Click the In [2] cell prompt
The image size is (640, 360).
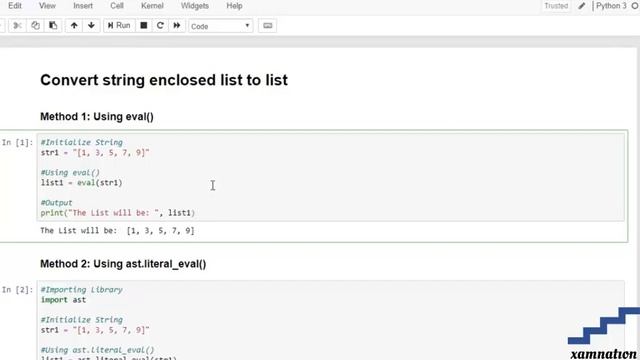tap(17, 290)
